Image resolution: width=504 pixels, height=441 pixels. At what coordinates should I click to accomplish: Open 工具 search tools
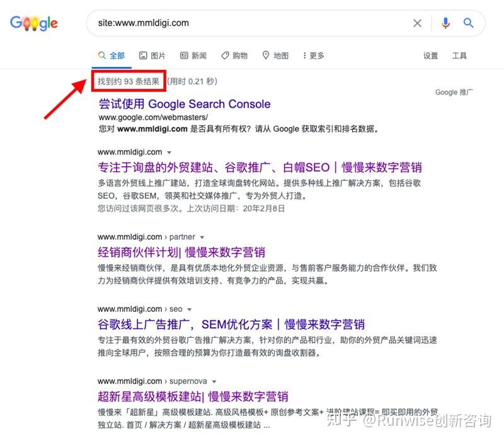[459, 55]
